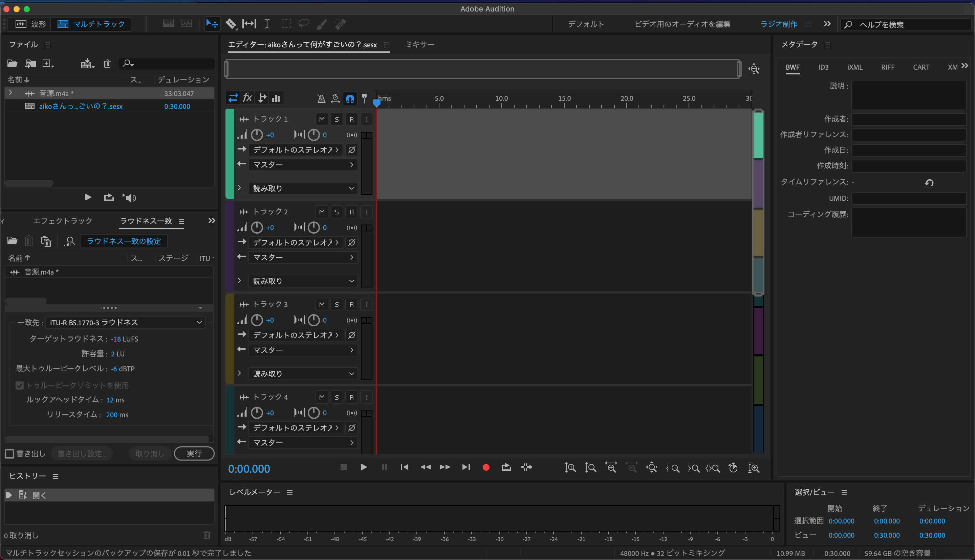The height and width of the screenshot is (560, 975).
Task: Open the 一致先 ITU-R BS.1770-3 dropdown
Action: (x=126, y=322)
